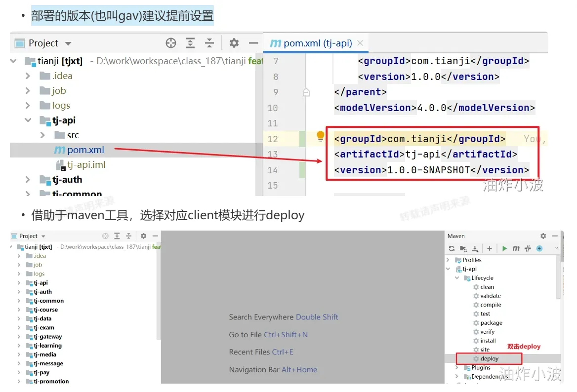Toggle Skip Tests mode blue icon in Maven toolbar
This screenshot has width=577, height=392.
point(539,249)
